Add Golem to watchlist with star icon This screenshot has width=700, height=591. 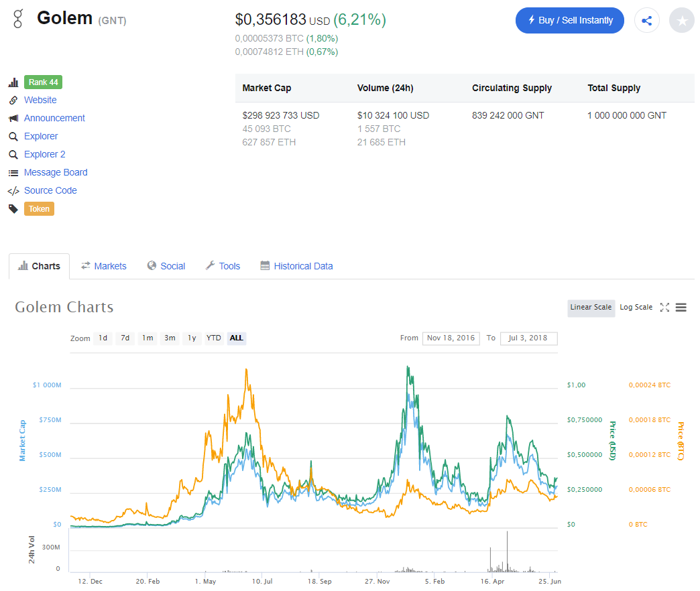682,21
